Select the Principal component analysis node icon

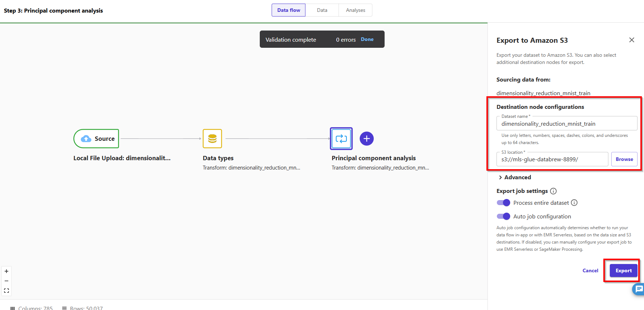[x=341, y=139]
